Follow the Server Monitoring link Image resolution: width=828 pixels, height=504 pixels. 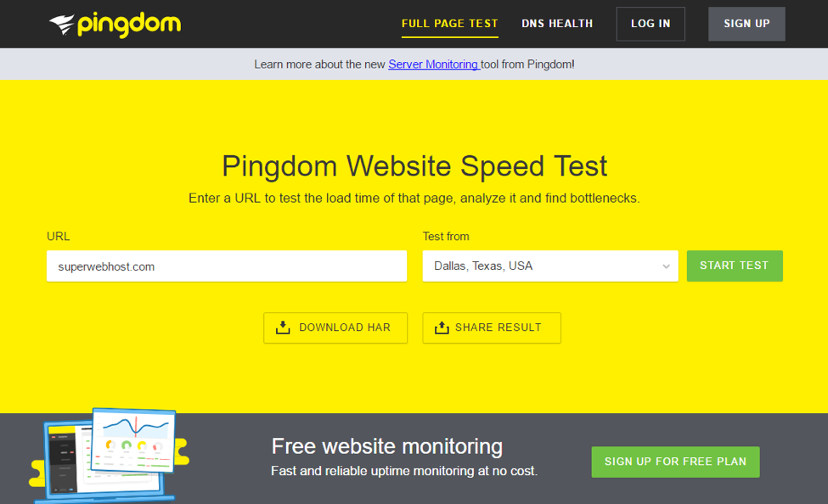coord(434,64)
